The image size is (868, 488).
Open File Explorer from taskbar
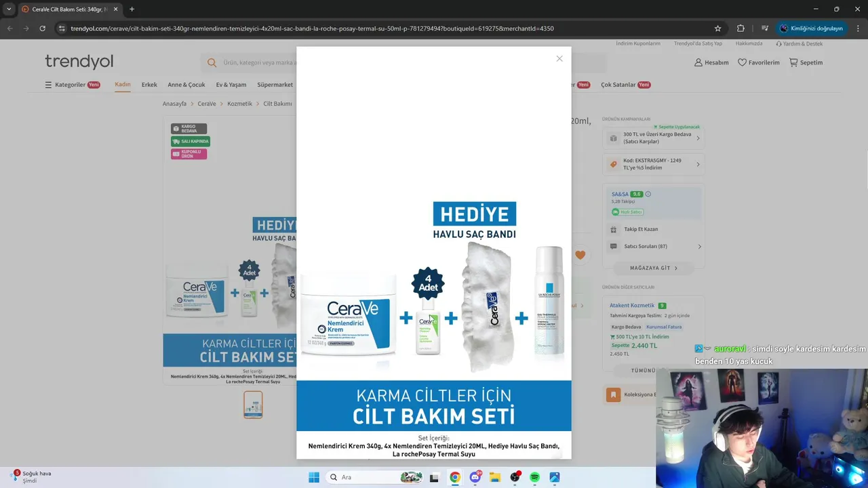click(x=495, y=477)
